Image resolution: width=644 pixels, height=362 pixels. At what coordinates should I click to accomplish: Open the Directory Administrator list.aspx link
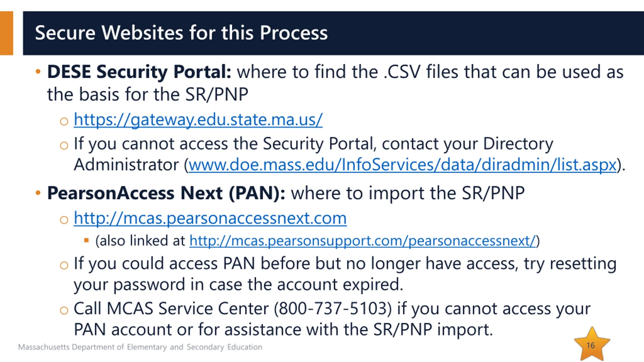pyautogui.click(x=403, y=165)
